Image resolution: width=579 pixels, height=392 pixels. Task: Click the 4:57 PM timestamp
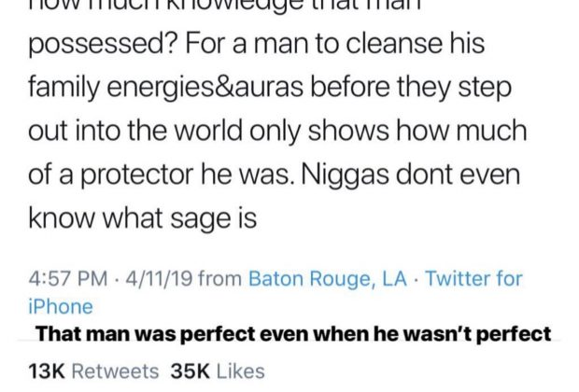(68, 278)
